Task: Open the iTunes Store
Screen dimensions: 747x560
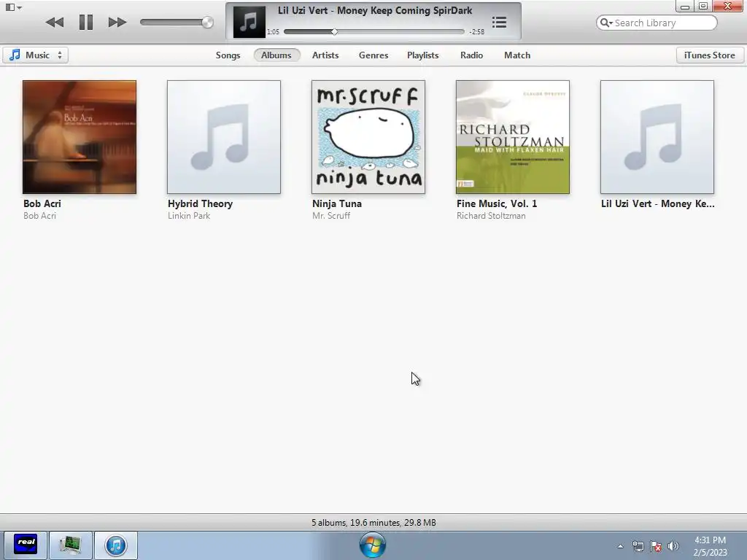Action: (x=709, y=55)
